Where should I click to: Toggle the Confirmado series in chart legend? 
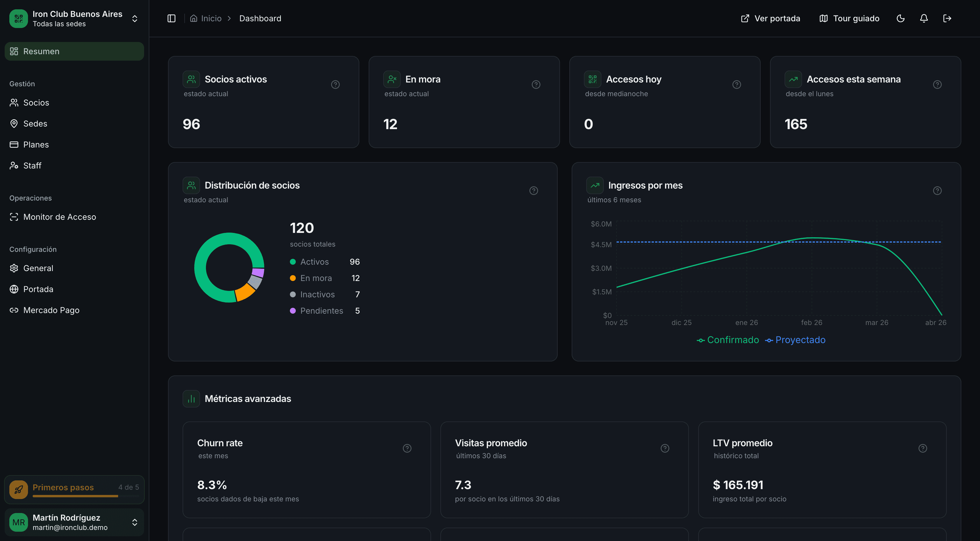point(728,340)
